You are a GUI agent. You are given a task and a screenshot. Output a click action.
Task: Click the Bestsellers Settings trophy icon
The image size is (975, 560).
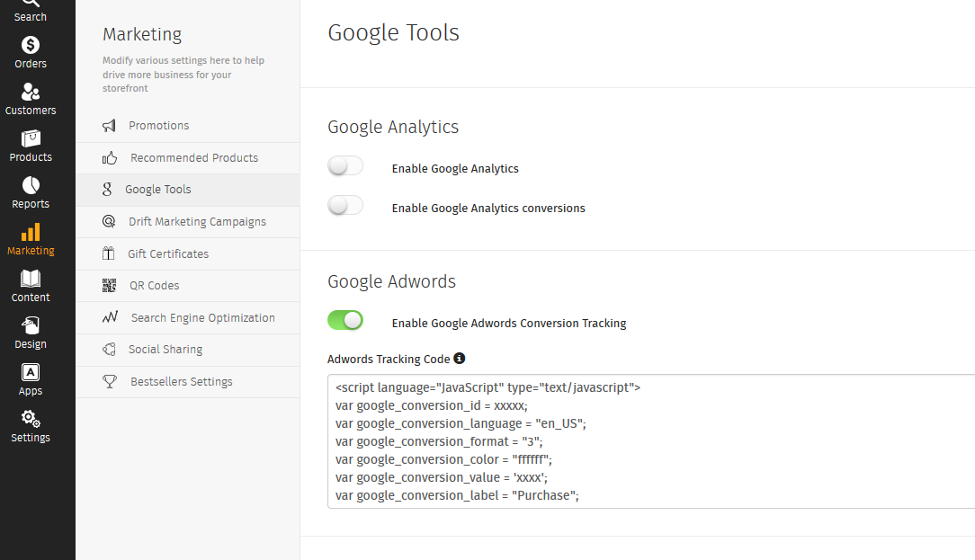(110, 382)
